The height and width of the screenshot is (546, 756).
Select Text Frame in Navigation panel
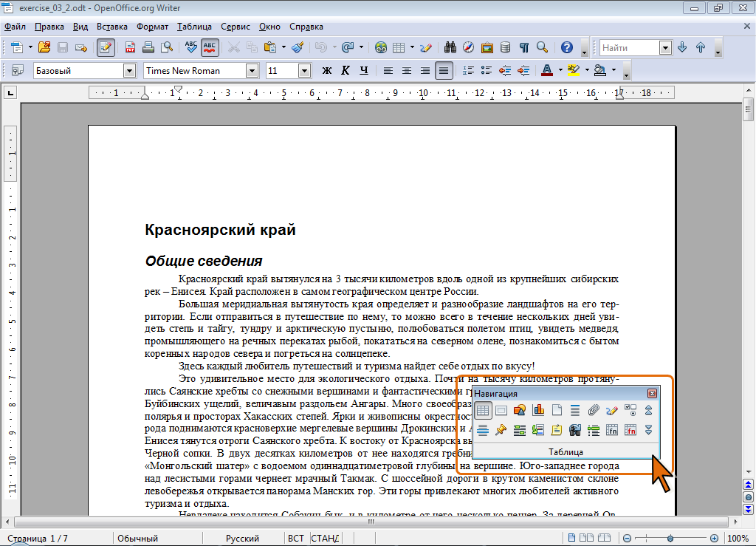501,411
